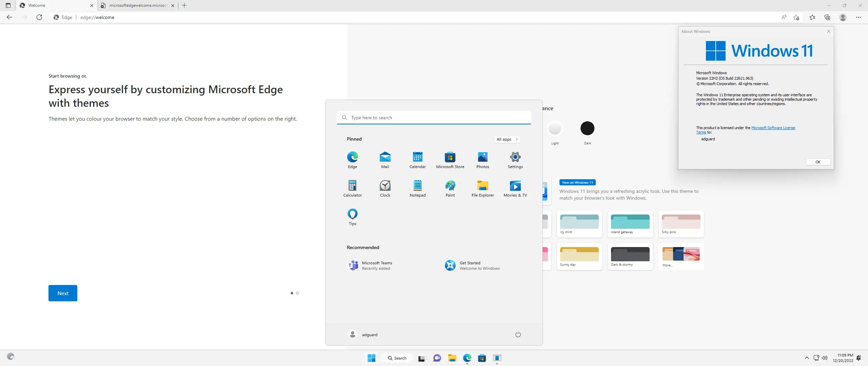
Task: Choose the Island getaway theme swatch
Action: pos(630,222)
